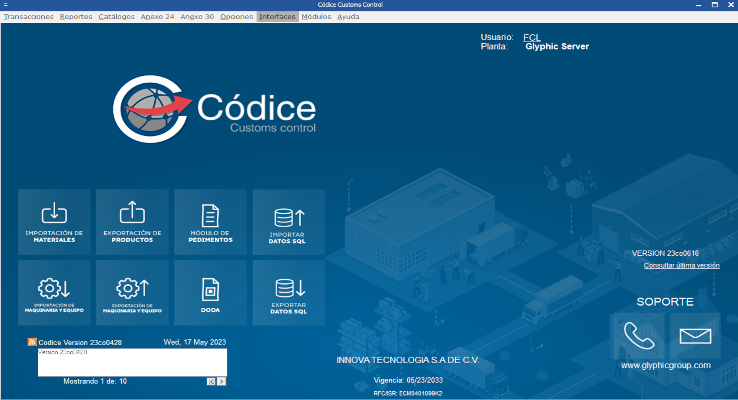This screenshot has width=738, height=400.
Task: Visit the www.glyphicgroup.com link
Action: [666, 365]
